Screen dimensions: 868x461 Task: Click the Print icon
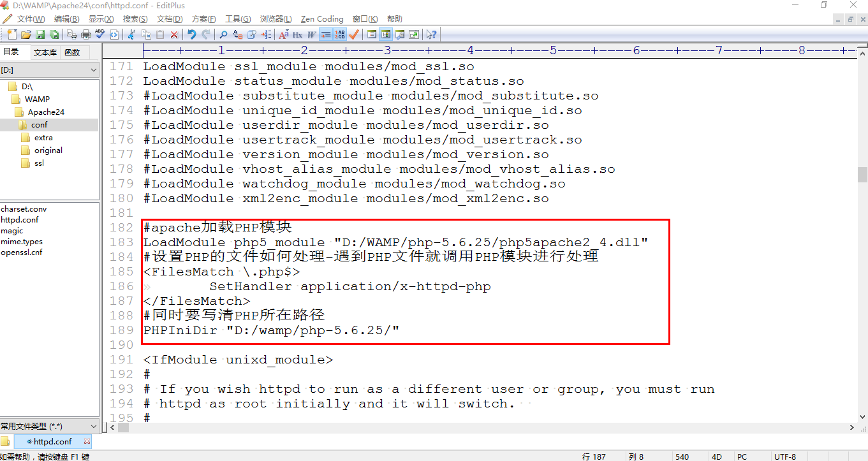click(85, 34)
